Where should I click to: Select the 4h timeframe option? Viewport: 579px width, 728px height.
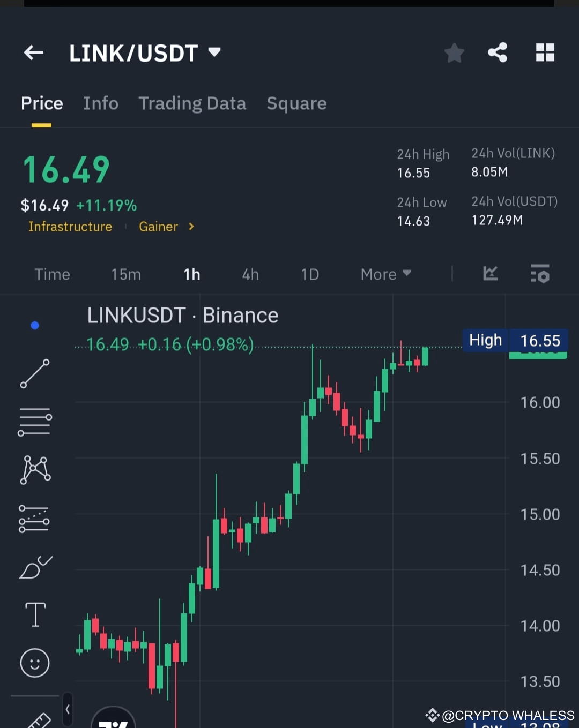250,274
